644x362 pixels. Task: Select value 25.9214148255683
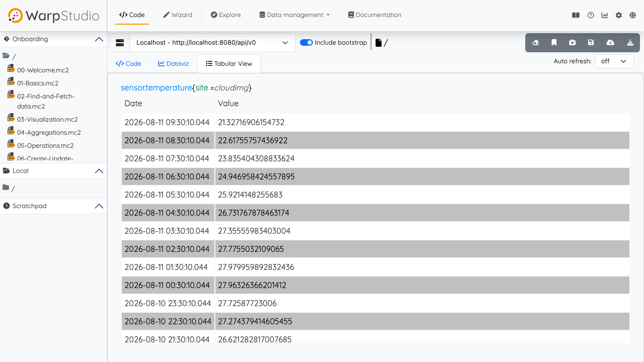coord(250,195)
